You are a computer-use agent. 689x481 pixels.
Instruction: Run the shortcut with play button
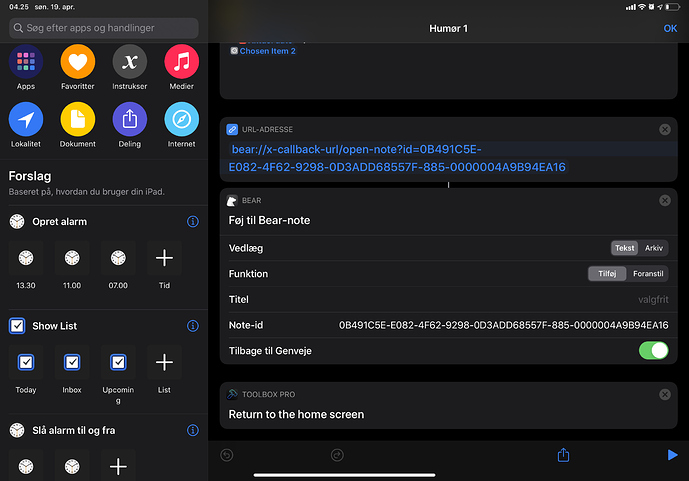click(x=672, y=455)
